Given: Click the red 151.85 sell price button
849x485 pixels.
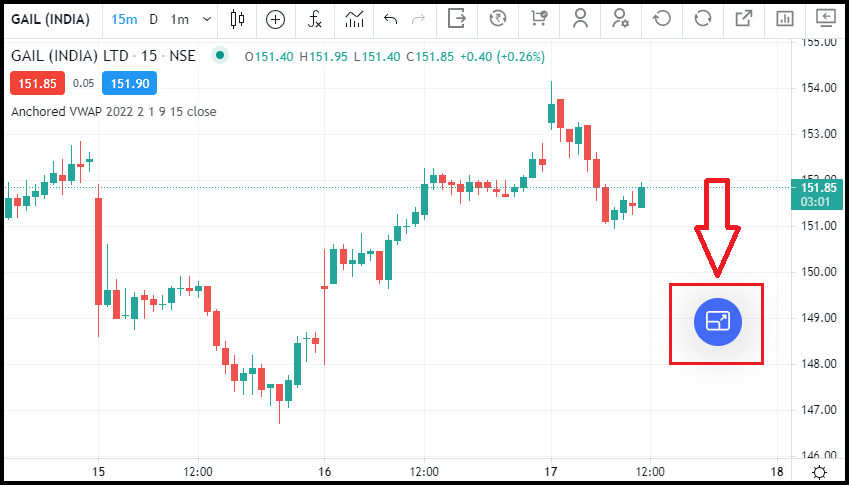Looking at the screenshot, I should (x=37, y=83).
